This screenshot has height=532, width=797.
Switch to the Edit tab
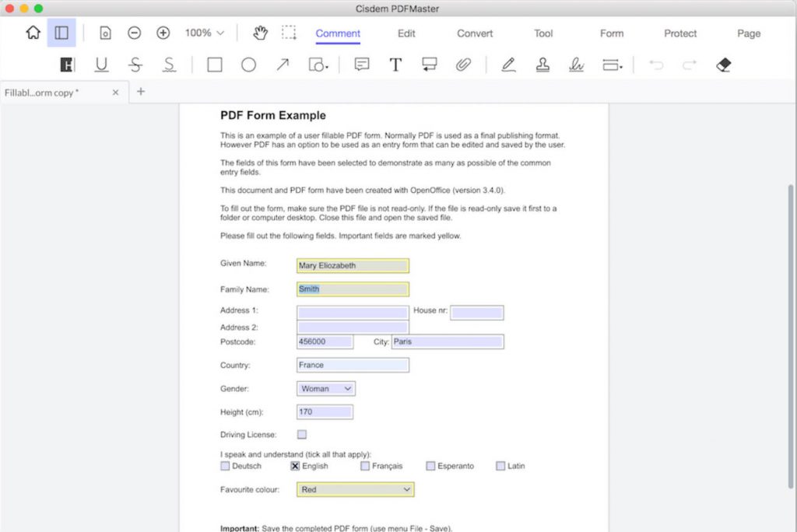406,33
